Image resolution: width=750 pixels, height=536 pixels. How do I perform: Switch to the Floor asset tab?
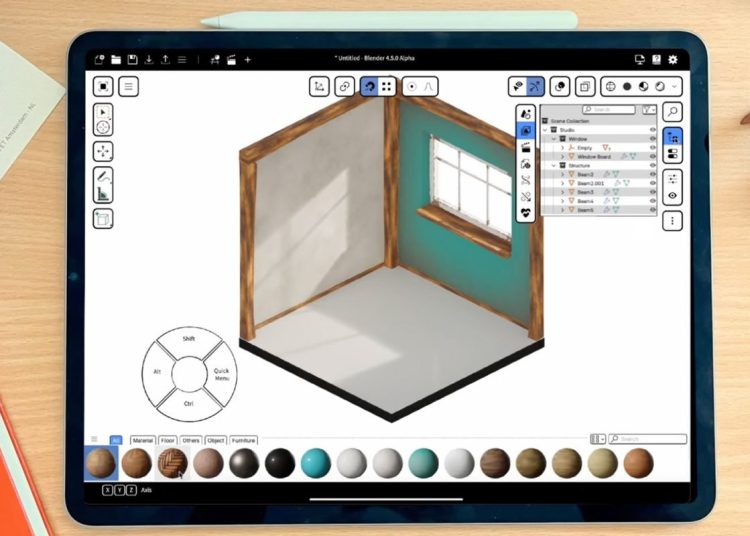click(168, 440)
